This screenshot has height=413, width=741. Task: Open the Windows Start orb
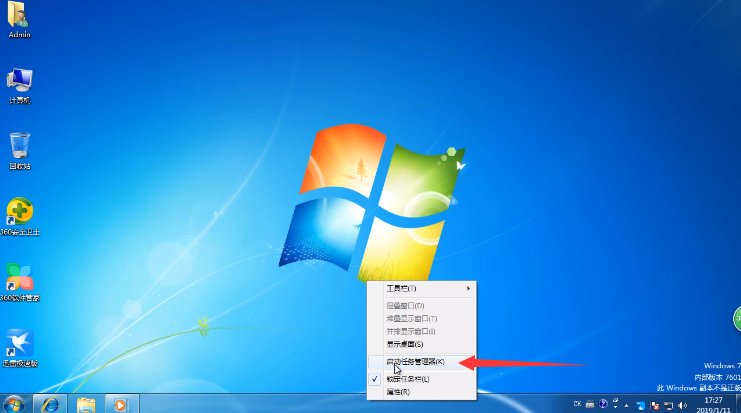(14, 404)
